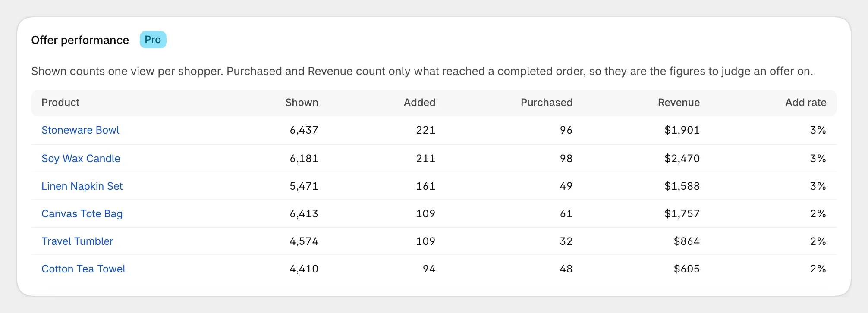The image size is (868, 313).
Task: Click the 3% add rate for Stoneware Bowl
Action: (818, 130)
